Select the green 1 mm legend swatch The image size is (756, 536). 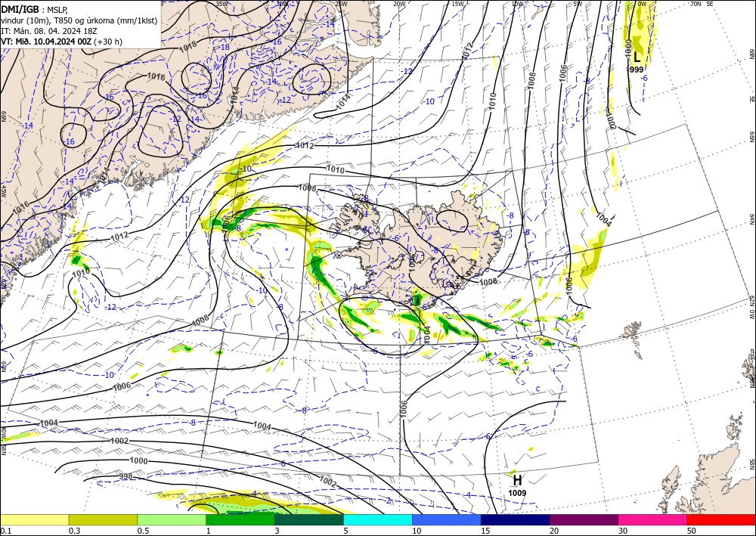pos(240,519)
